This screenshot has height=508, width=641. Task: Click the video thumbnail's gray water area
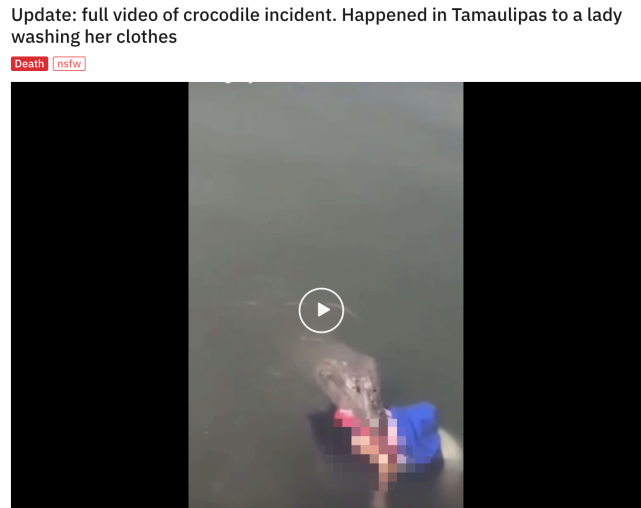pyautogui.click(x=326, y=184)
